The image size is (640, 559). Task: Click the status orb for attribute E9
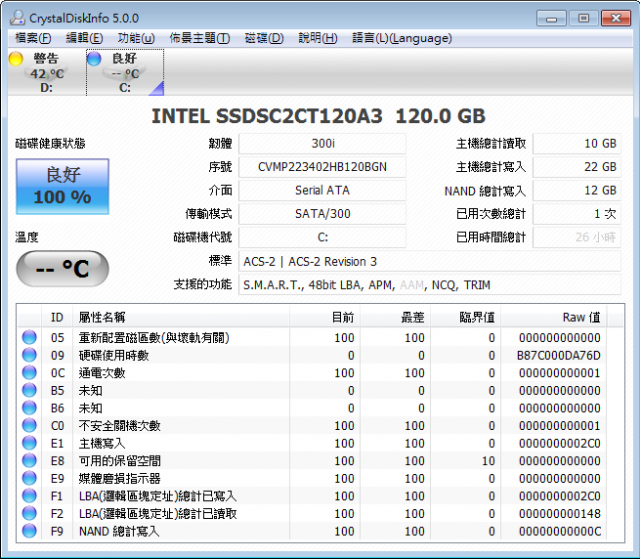pos(29,478)
